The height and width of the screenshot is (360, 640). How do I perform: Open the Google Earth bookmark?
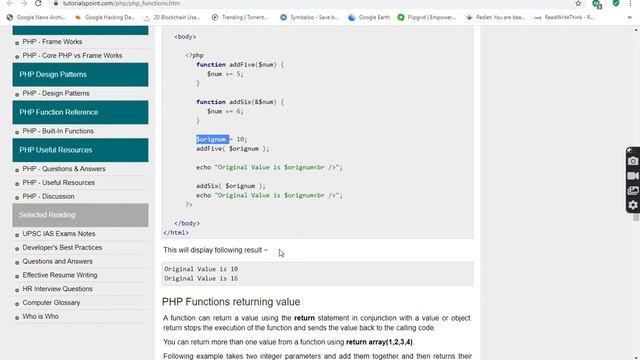tap(369, 18)
